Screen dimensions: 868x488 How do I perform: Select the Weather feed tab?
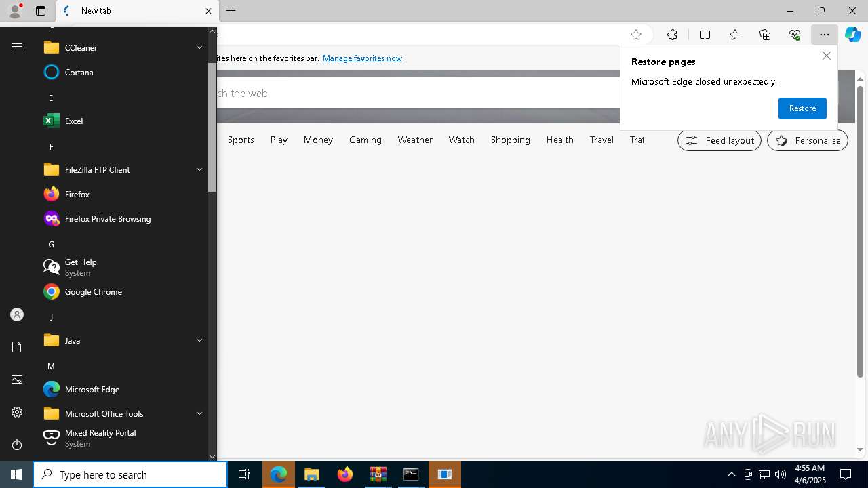point(415,140)
